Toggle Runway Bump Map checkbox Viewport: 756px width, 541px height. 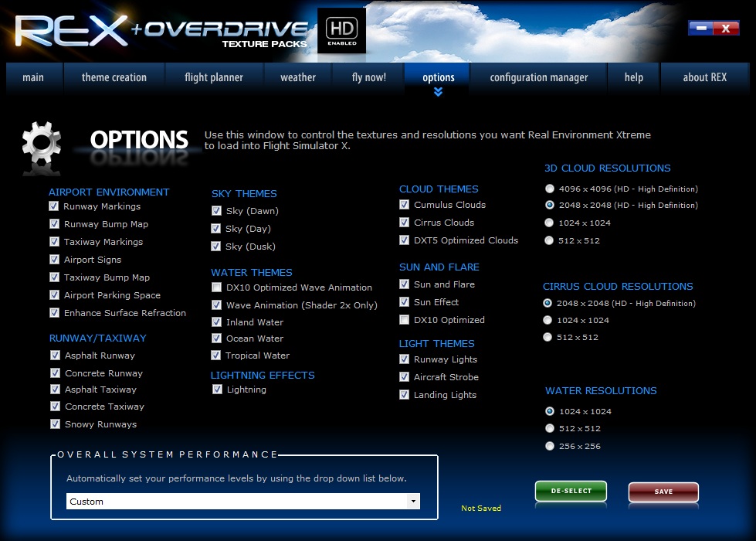pos(55,224)
